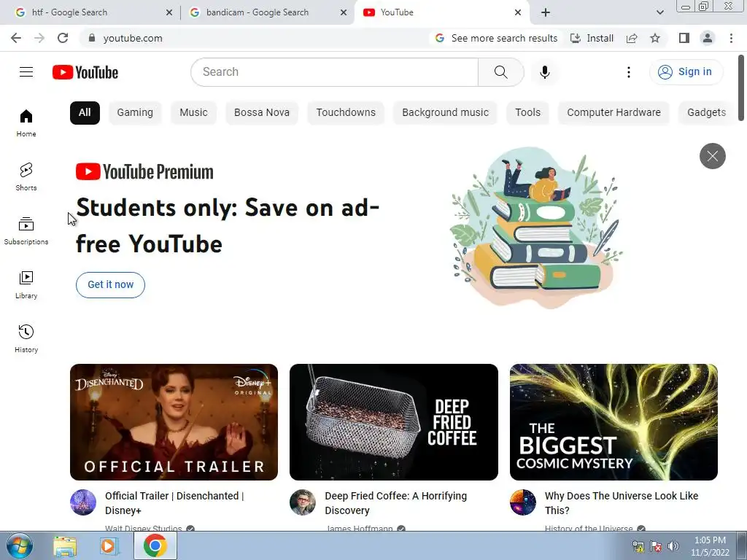Open Shorts in sidebar
Screen dimensions: 747x560
pyautogui.click(x=26, y=176)
